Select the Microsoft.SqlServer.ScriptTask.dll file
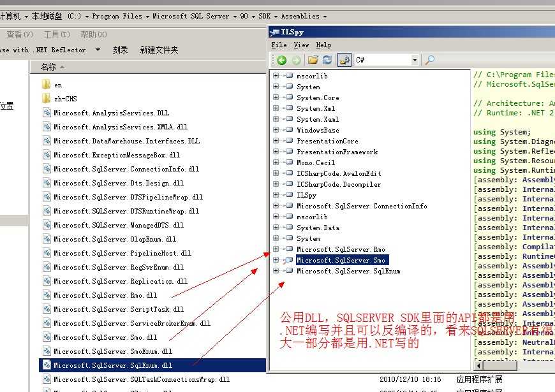This screenshot has height=392, width=555. [x=119, y=309]
